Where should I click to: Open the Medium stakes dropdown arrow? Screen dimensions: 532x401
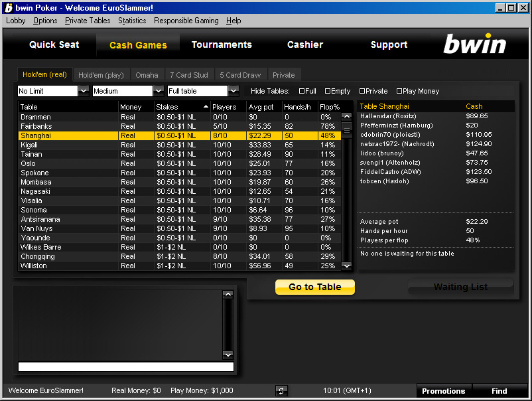pos(158,91)
